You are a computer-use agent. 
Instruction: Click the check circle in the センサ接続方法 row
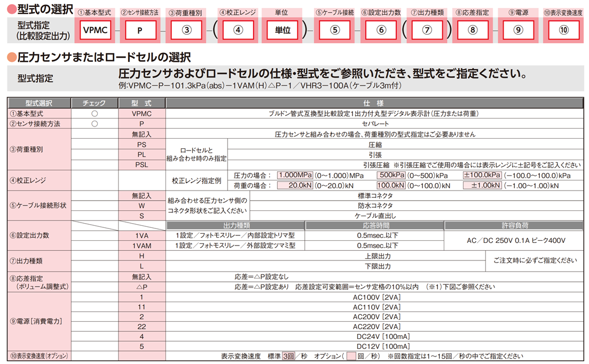pos(95,123)
